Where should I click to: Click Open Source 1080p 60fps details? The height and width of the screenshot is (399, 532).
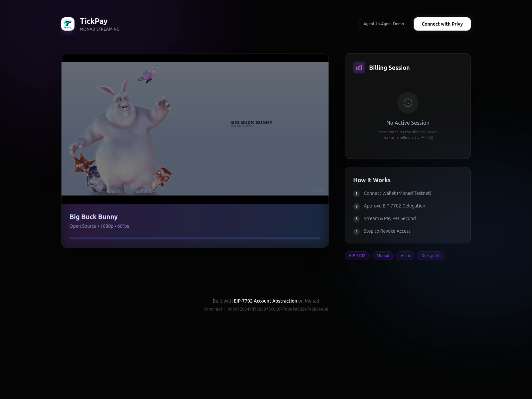99,226
